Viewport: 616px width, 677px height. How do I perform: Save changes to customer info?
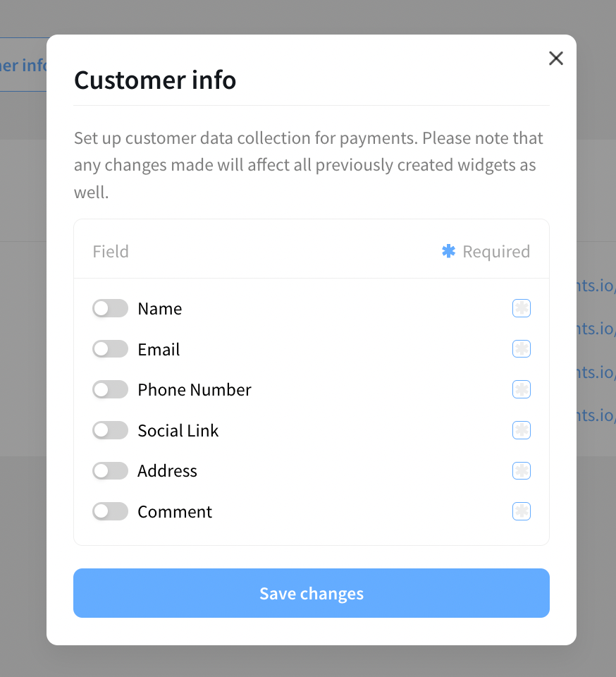click(x=311, y=593)
